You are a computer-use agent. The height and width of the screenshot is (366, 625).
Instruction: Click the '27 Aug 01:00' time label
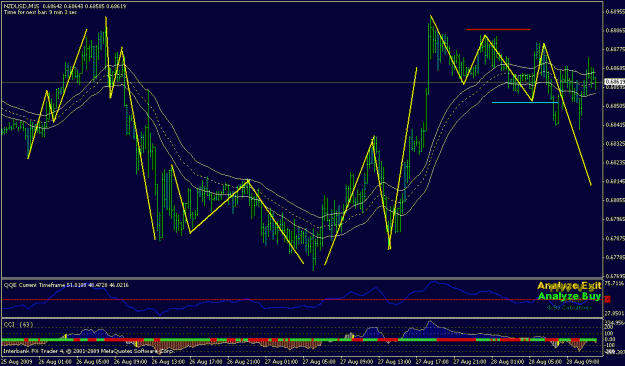coord(280,362)
